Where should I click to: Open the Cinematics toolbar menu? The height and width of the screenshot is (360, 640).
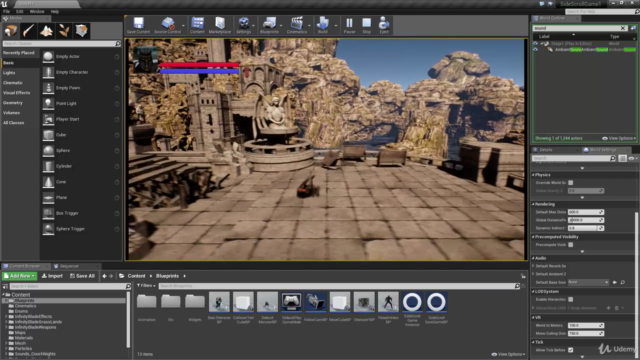pos(297,25)
